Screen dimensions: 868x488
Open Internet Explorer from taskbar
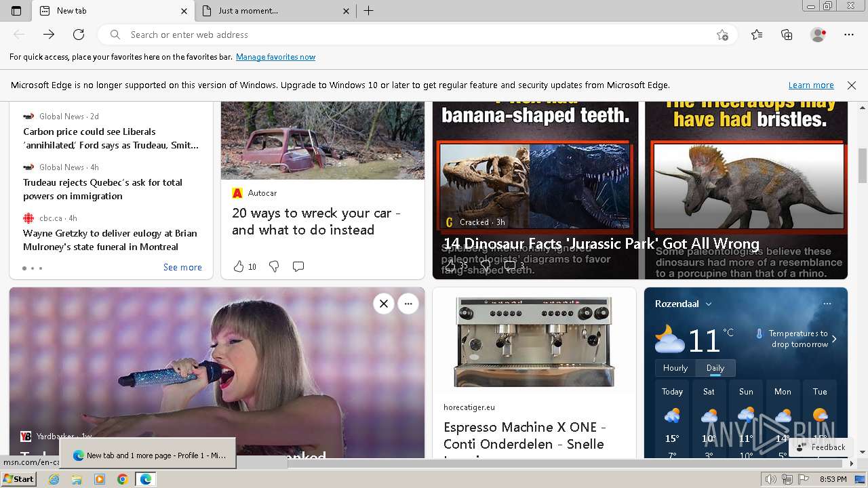click(x=54, y=479)
